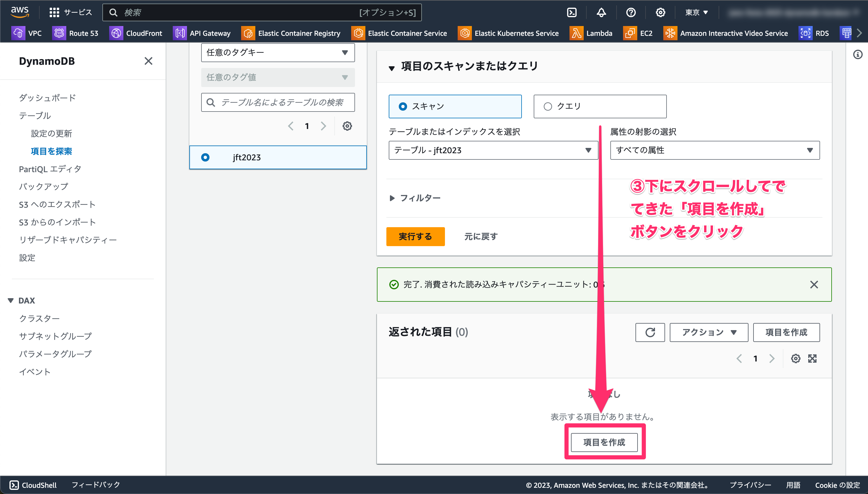This screenshot has height=494, width=868.
Task: Open the CloudFront shortcut icon
Action: tap(116, 33)
